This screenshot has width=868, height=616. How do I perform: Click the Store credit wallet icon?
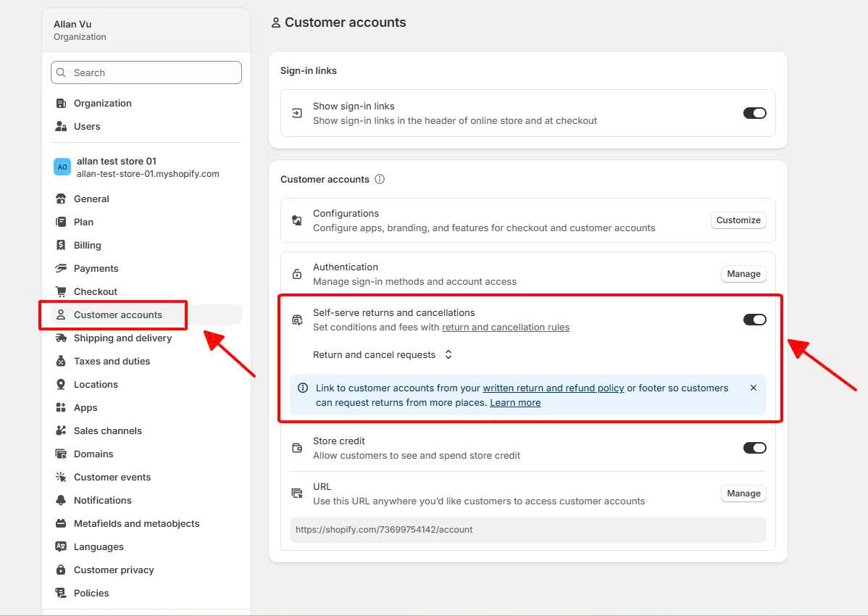[x=297, y=448]
